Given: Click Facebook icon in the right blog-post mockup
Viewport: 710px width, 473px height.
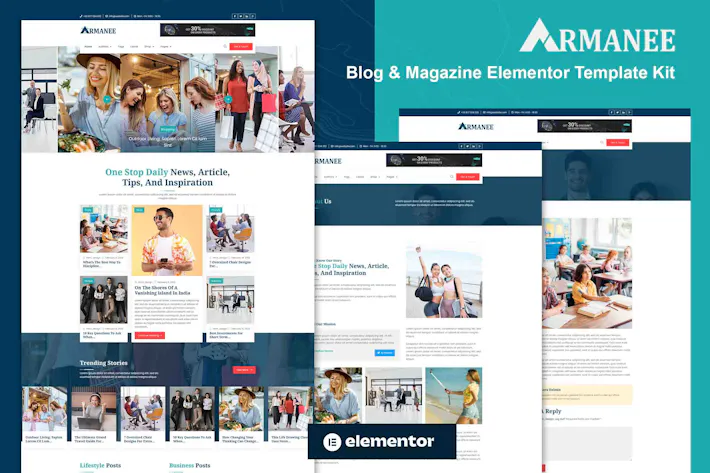Looking at the screenshot, I should [611, 112].
